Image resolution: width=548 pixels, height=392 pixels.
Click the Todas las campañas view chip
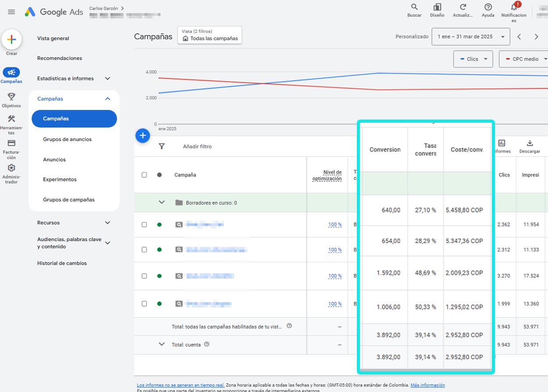210,39
